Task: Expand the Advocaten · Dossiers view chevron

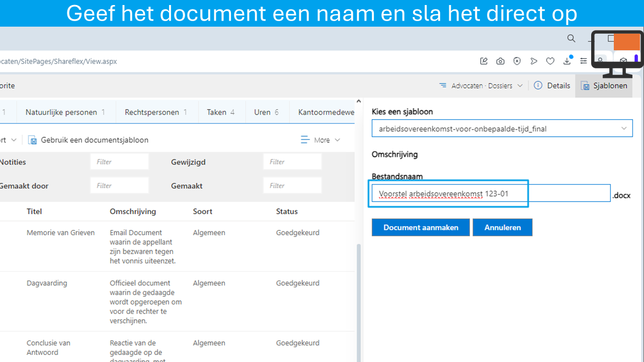Action: tap(520, 85)
